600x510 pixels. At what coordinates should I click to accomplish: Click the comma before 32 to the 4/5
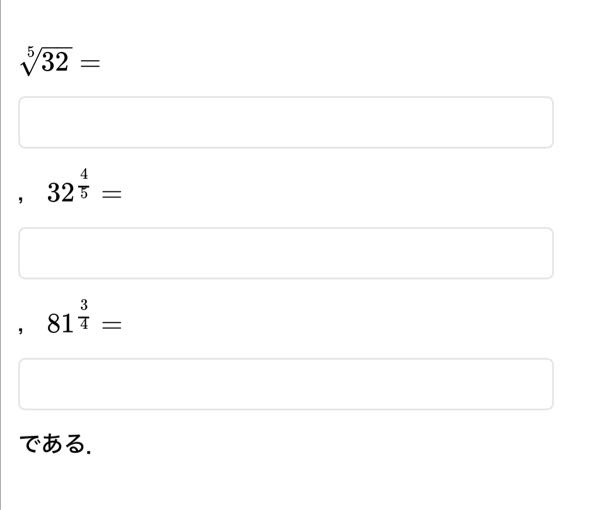[21, 199]
